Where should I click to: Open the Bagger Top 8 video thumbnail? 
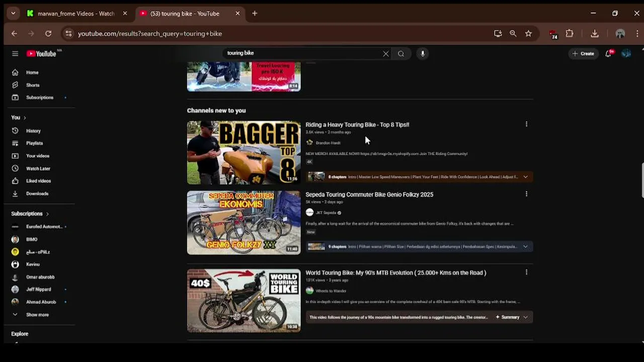tap(244, 152)
